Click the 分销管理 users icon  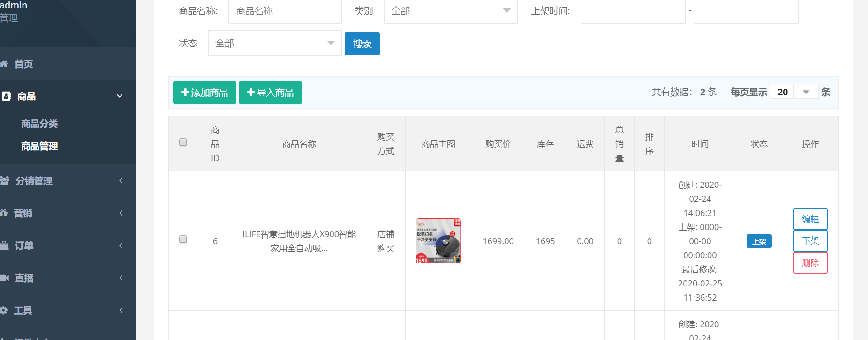coord(5,181)
